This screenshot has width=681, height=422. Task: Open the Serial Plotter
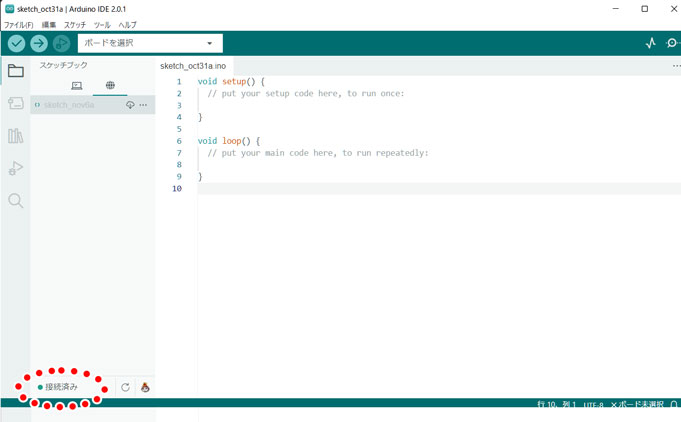[x=651, y=43]
